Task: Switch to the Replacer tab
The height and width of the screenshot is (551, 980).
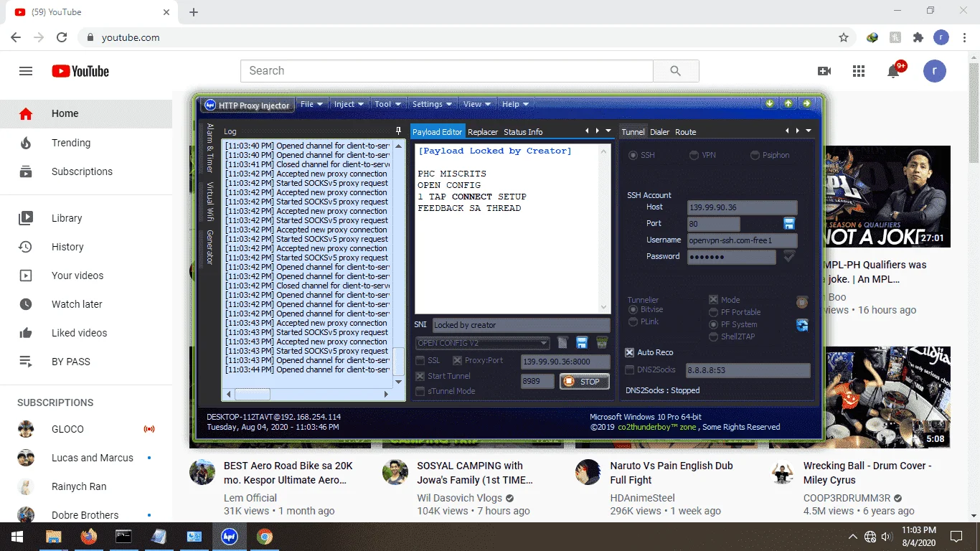Action: pyautogui.click(x=483, y=132)
